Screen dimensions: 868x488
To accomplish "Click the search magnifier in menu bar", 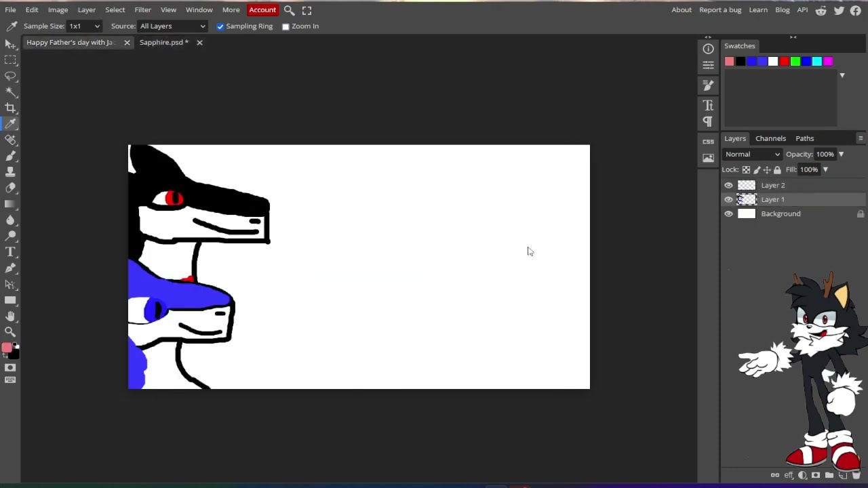I will click(x=289, y=10).
